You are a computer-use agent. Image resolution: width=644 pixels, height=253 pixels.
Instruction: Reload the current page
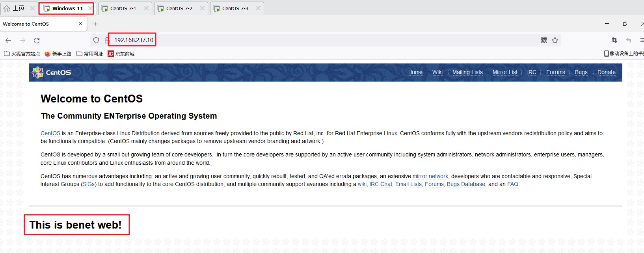point(37,40)
